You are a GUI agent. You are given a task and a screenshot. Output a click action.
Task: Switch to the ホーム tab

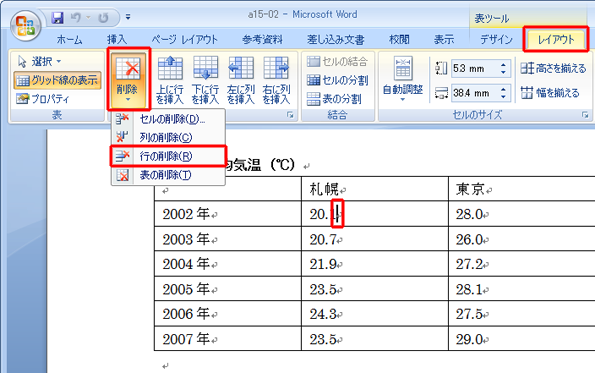(x=69, y=39)
